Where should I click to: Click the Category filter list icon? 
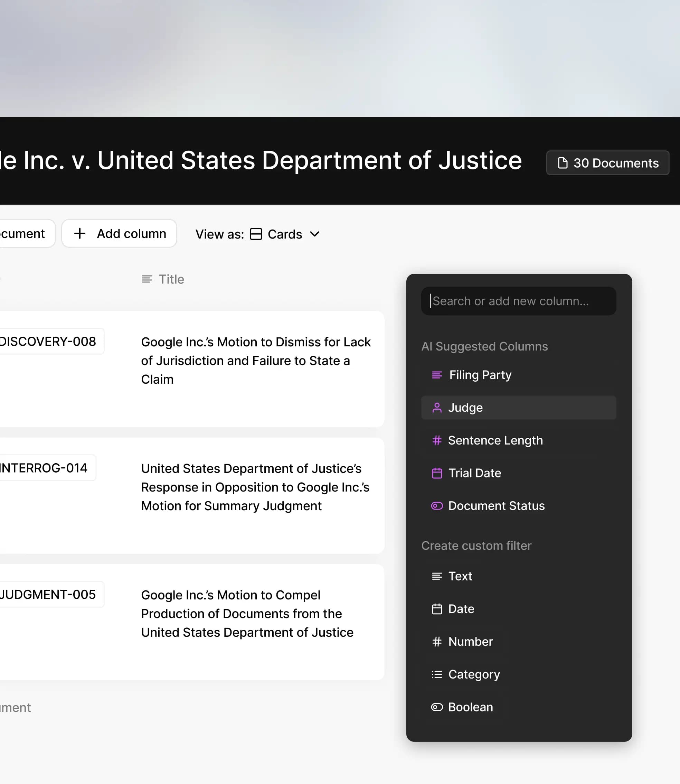(437, 674)
